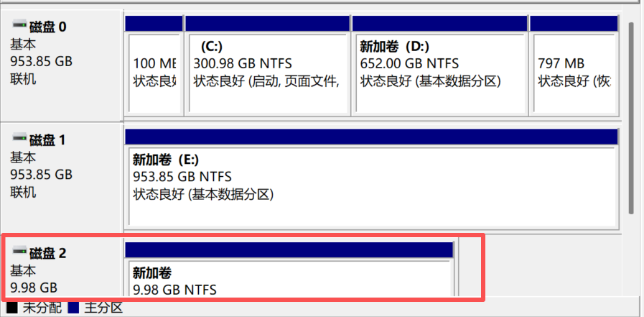Click the blue 主分区 legend swatch

(73, 309)
